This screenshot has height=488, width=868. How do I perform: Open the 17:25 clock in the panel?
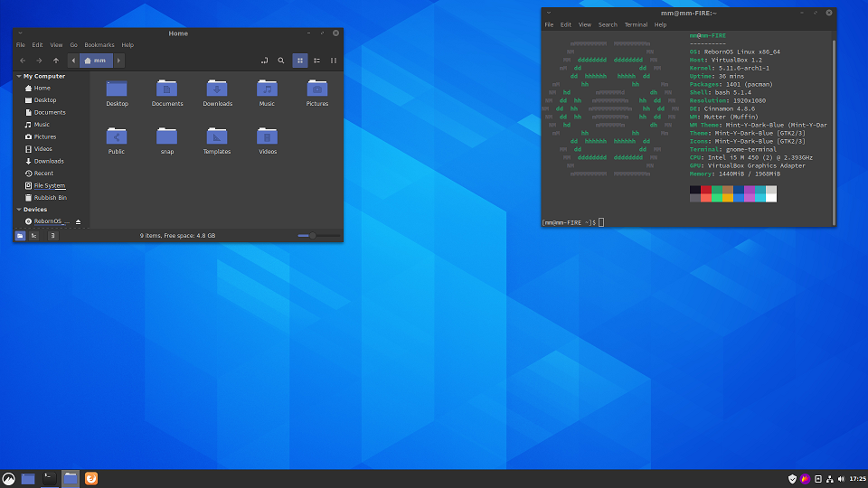(857, 479)
